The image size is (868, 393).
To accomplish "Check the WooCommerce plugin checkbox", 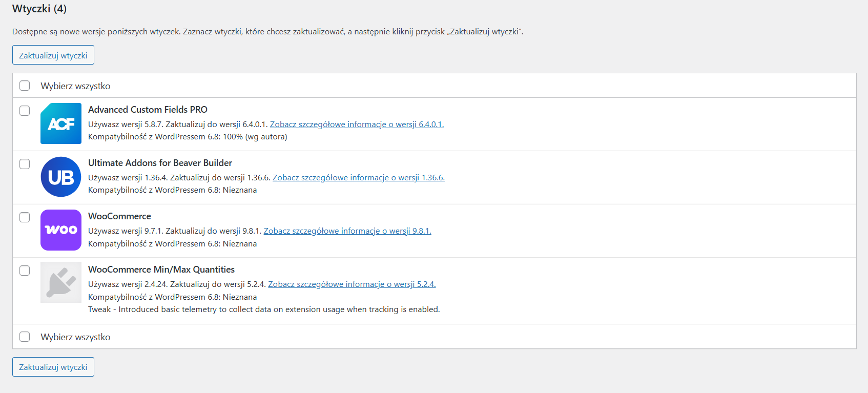I will [25, 217].
